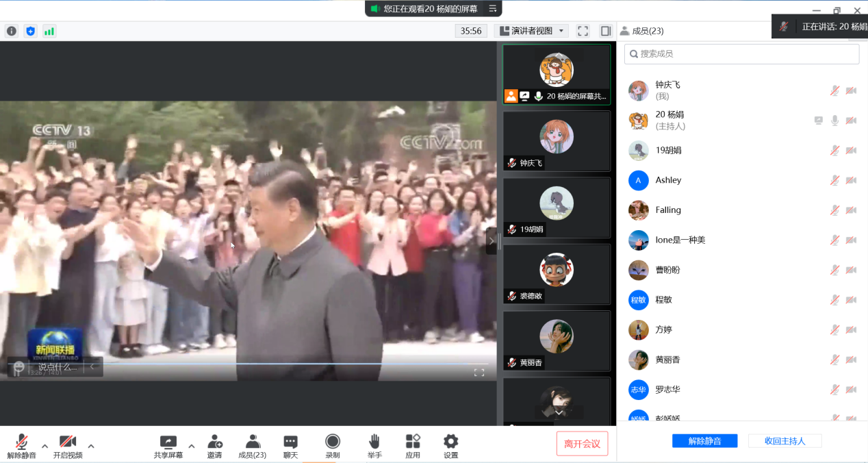Open the 演讲者视图 view dropdown
The height and width of the screenshot is (463, 868).
click(x=531, y=31)
